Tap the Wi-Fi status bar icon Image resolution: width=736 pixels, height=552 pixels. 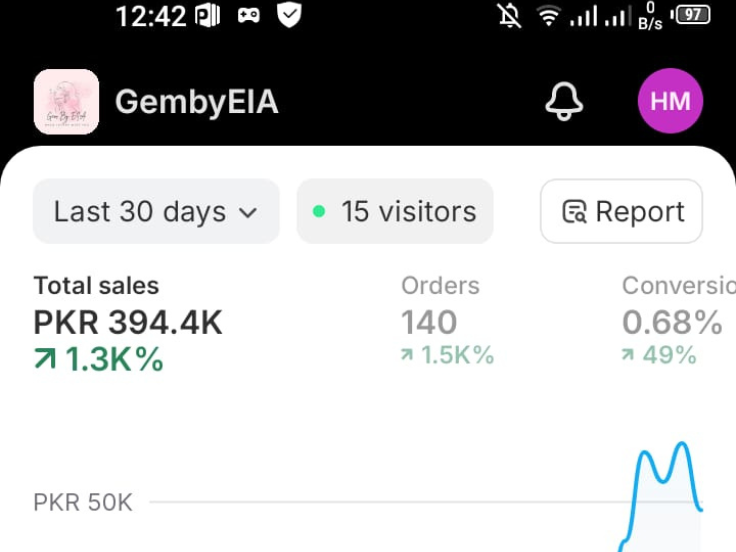548,16
